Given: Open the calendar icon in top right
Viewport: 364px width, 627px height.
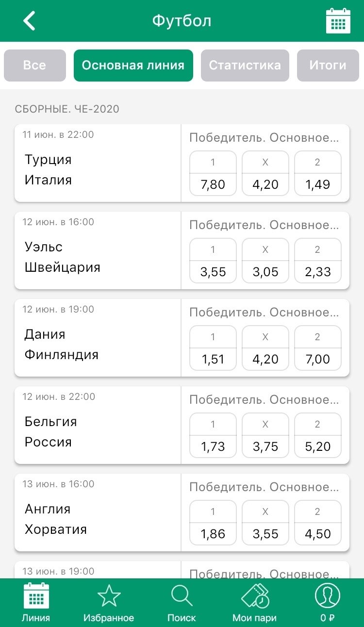Looking at the screenshot, I should click(338, 21).
